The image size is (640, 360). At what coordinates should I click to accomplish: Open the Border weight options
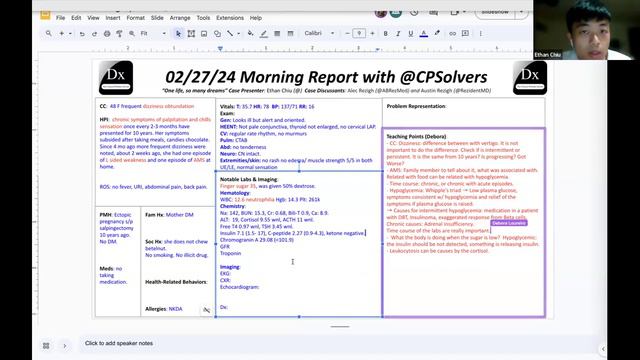coord(277,33)
